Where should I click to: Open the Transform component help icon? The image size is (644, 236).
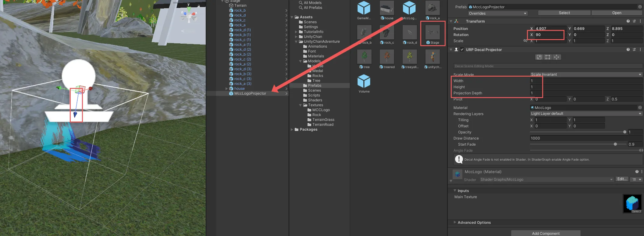tap(628, 21)
